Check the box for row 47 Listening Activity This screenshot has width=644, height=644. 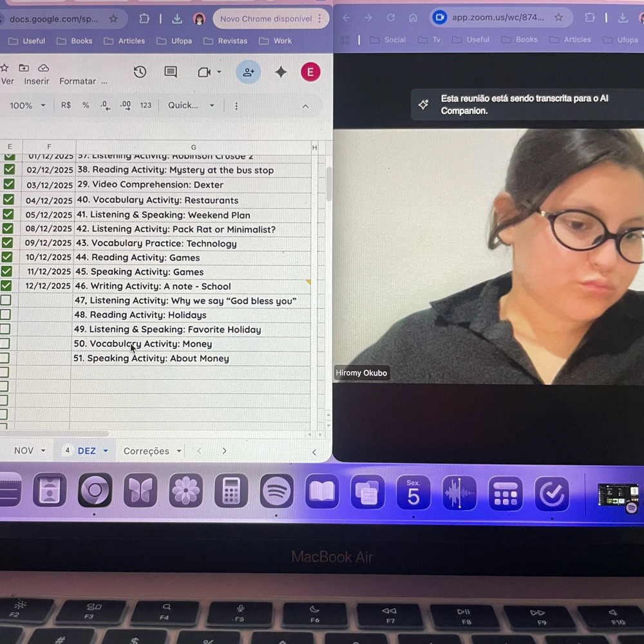click(6, 300)
